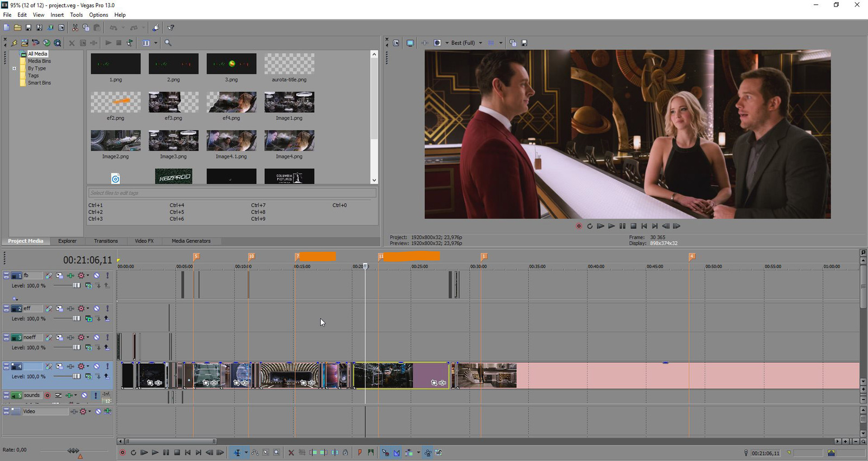Solo the noeff video track
Screen dimensions: 868x461
click(x=107, y=337)
